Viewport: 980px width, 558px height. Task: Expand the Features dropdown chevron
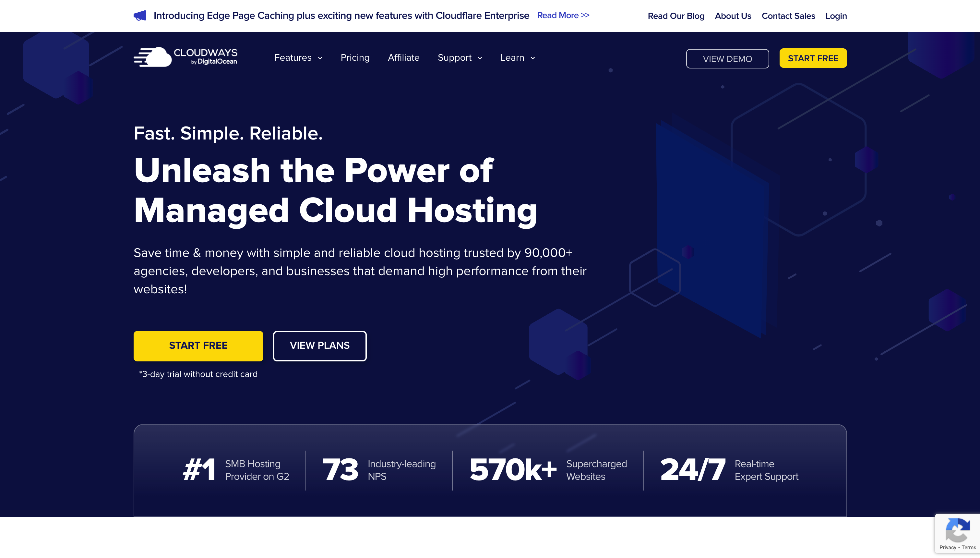pyautogui.click(x=320, y=58)
